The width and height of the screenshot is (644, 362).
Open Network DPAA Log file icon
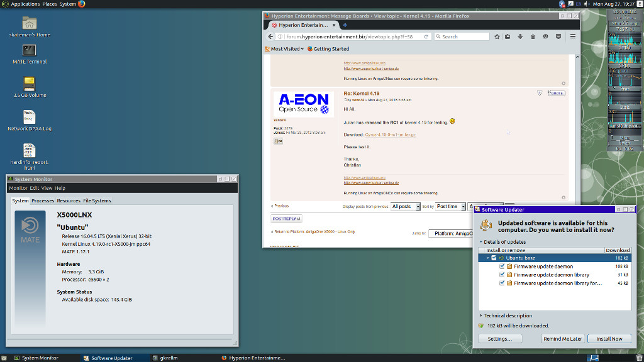click(29, 117)
